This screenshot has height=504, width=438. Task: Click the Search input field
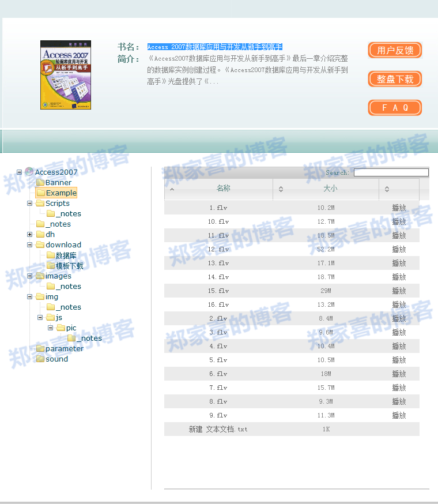click(x=391, y=172)
